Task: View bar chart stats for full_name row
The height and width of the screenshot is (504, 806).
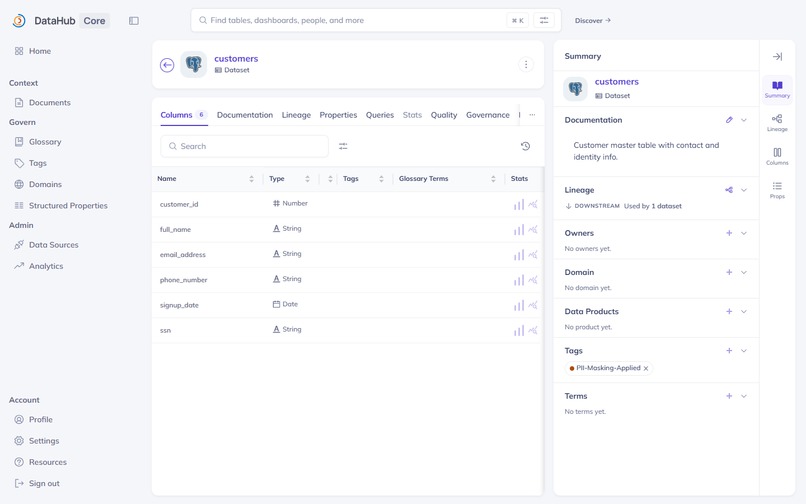Action: 519,229
